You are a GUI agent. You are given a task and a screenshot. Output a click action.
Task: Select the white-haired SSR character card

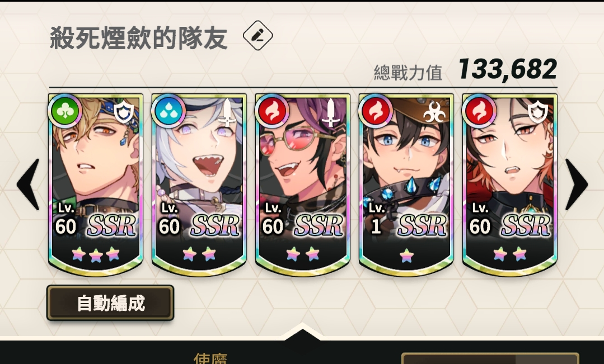point(199,185)
